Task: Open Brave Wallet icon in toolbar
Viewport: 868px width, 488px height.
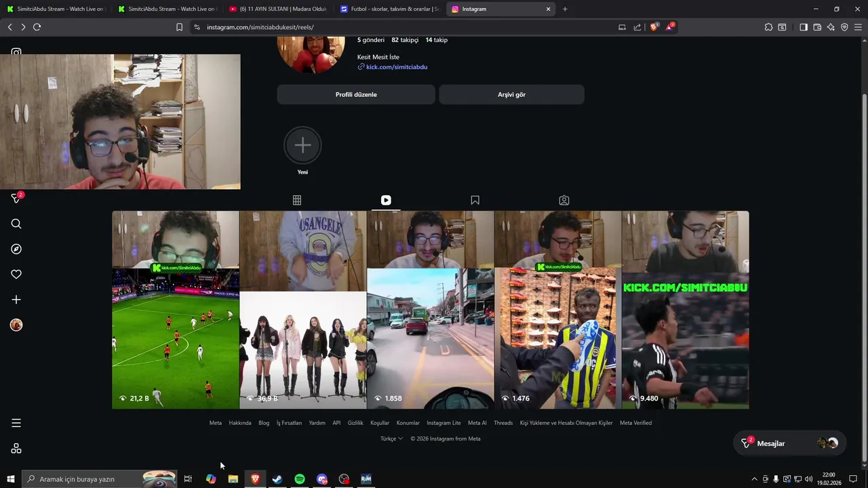Action: tap(817, 27)
